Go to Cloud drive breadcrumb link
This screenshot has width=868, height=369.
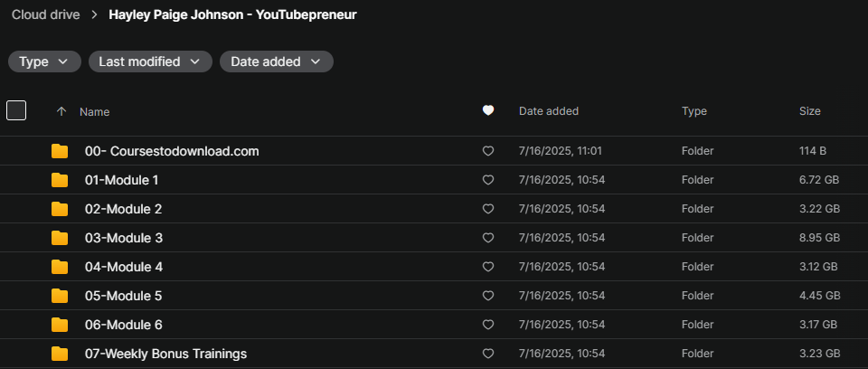click(x=46, y=15)
